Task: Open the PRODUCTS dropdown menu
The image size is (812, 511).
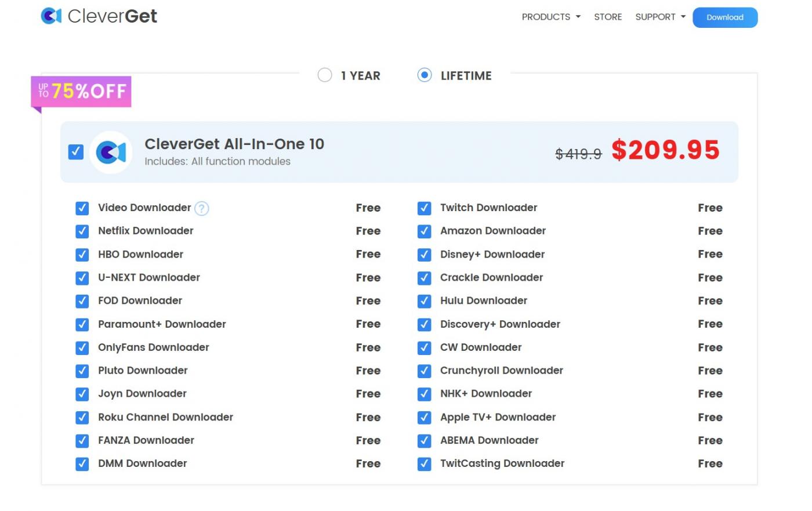Action: pyautogui.click(x=550, y=17)
